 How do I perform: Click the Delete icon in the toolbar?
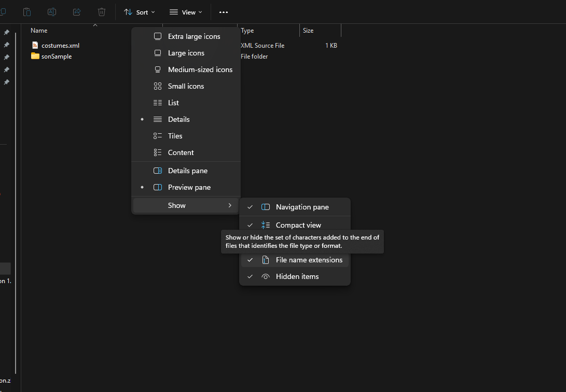(102, 12)
